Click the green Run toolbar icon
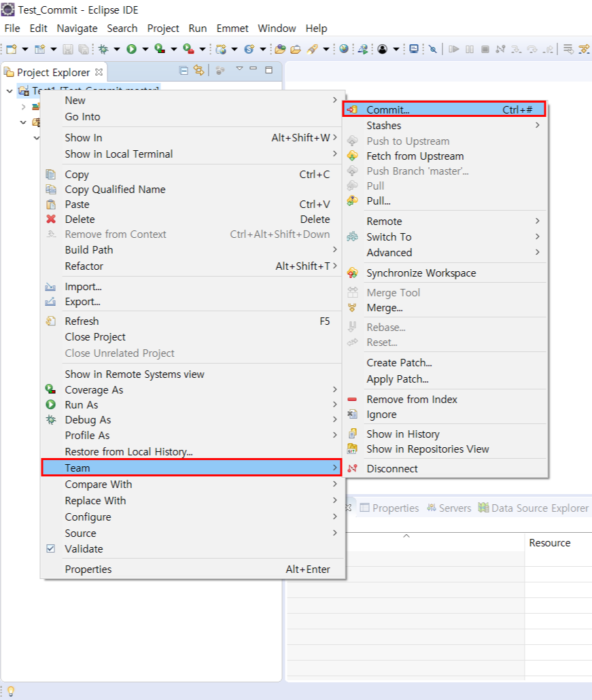Viewport: 592px width, 700px height. (131, 49)
